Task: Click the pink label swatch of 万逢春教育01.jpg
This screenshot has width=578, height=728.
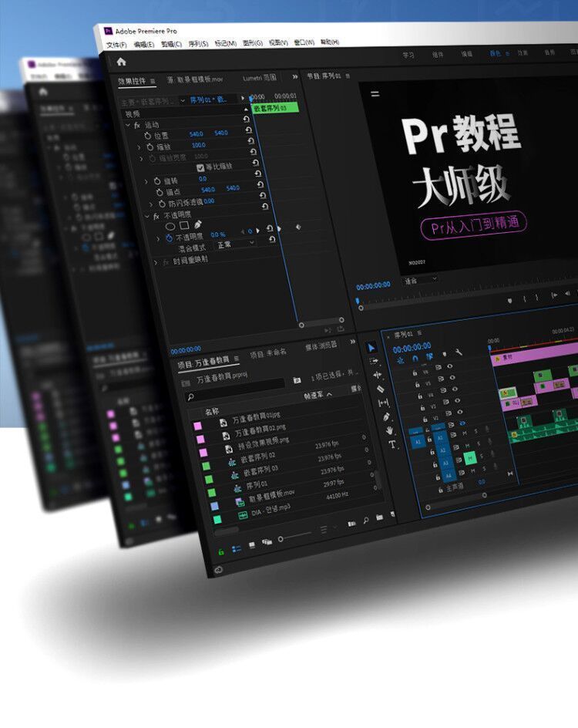Action: tap(197, 426)
